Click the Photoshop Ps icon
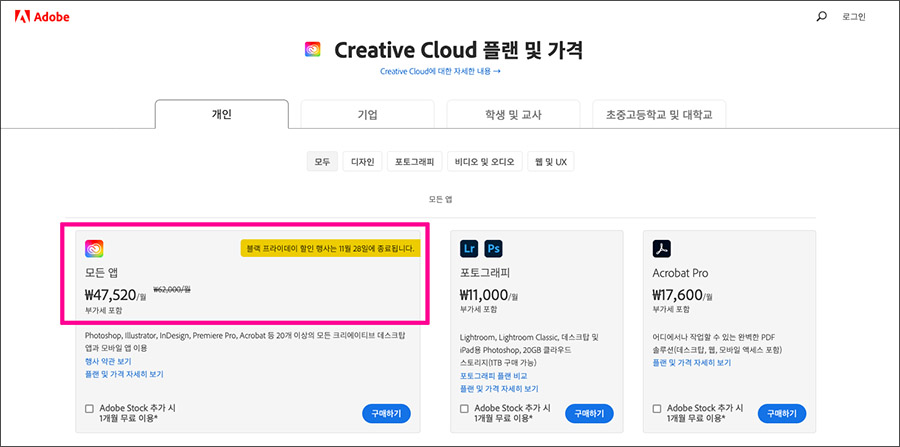The image size is (900, 447). pos(493,248)
